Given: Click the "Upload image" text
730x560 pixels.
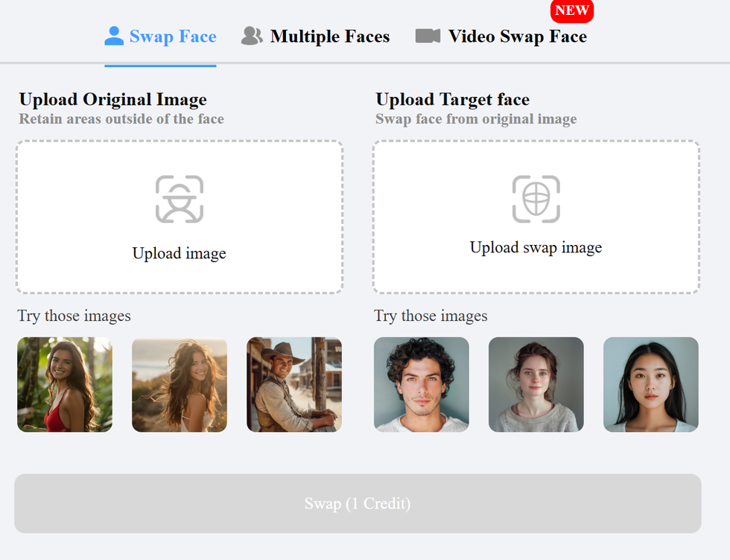Looking at the screenshot, I should click(180, 253).
